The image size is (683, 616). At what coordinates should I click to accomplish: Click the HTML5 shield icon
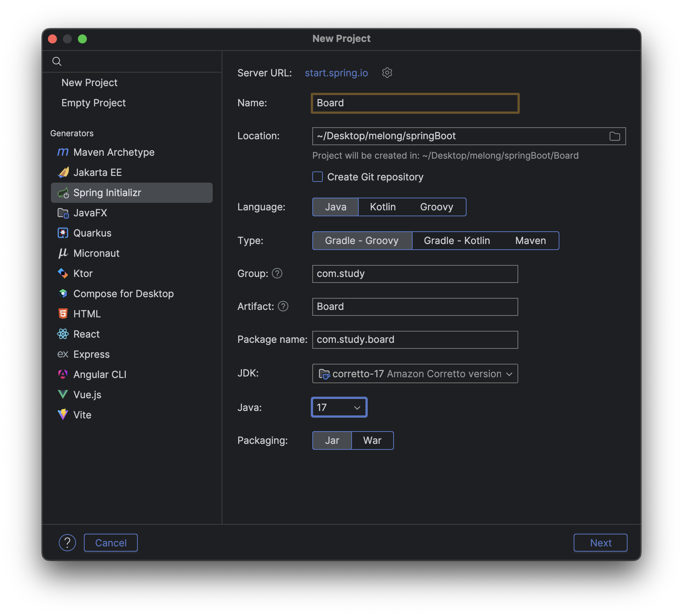63,314
